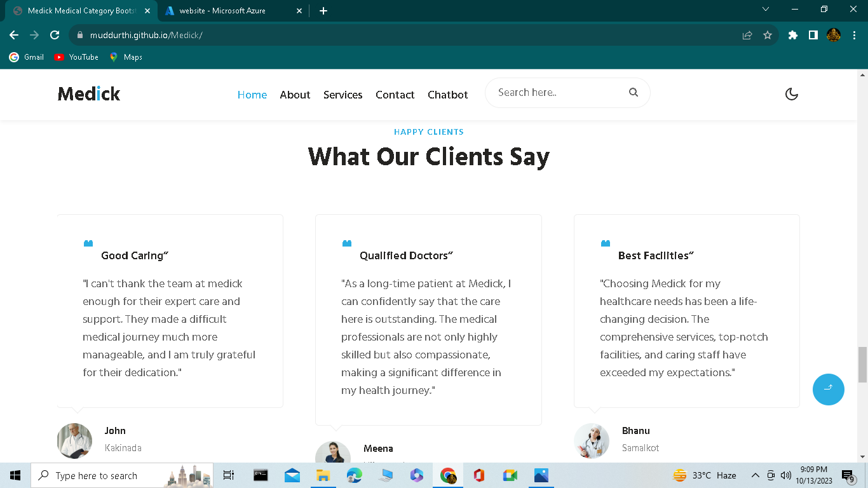Open the browser tab search chevron
The width and height of the screenshot is (868, 488).
point(766,10)
